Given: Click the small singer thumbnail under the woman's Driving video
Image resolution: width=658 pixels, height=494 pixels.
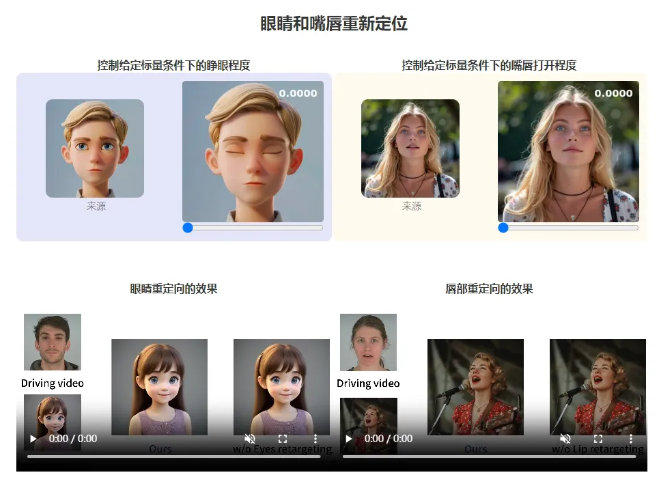Looking at the screenshot, I should (368, 426).
